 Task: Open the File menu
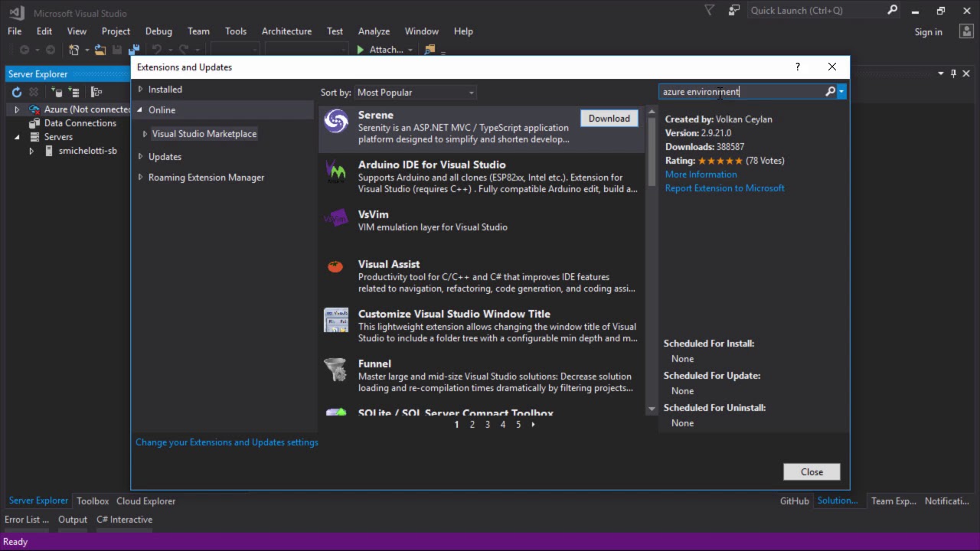click(x=15, y=31)
